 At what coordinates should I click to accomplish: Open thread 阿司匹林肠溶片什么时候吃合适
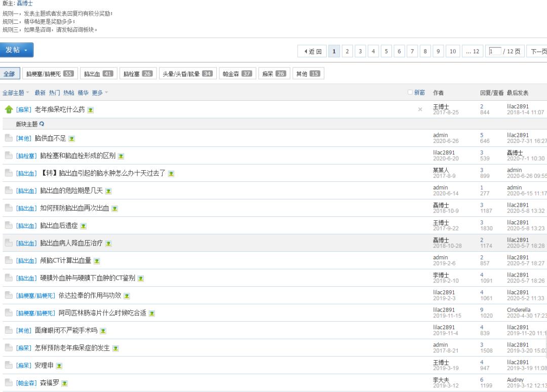(102, 313)
